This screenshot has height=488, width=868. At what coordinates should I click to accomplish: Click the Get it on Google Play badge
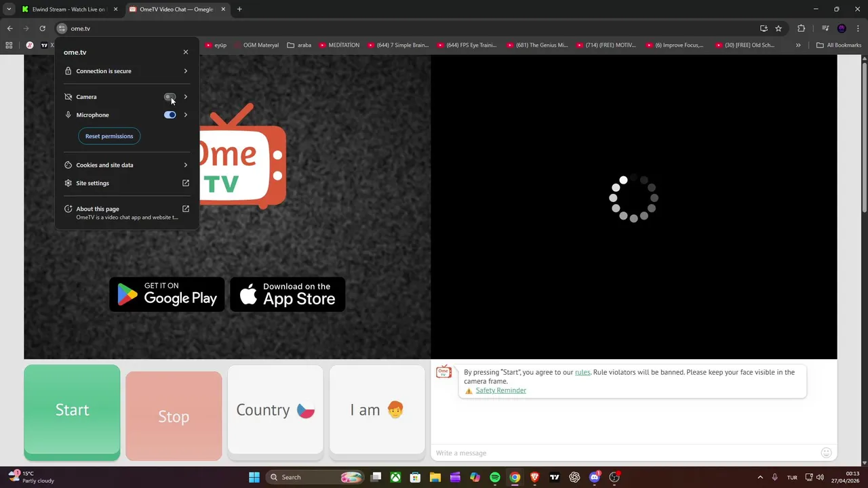pos(167,294)
